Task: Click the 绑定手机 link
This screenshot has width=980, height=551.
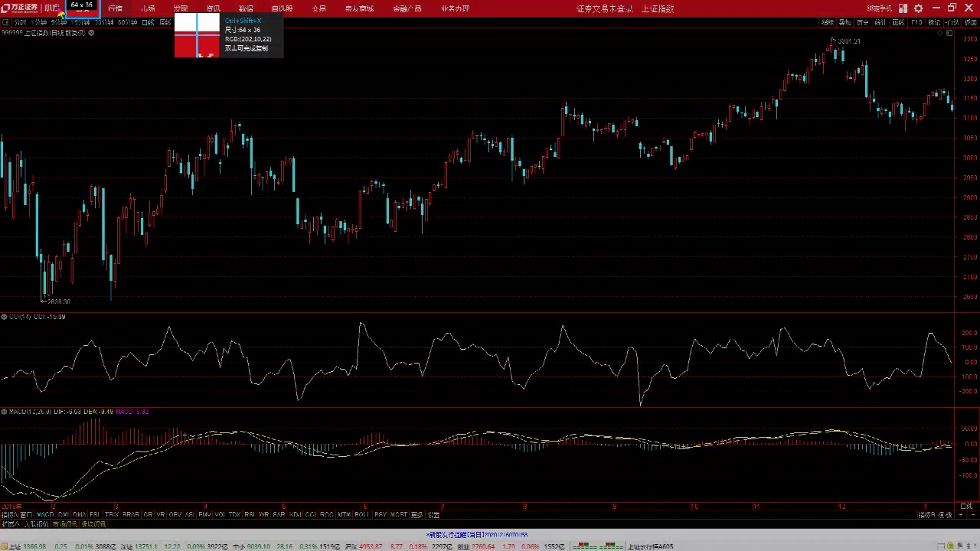Action: click(879, 8)
